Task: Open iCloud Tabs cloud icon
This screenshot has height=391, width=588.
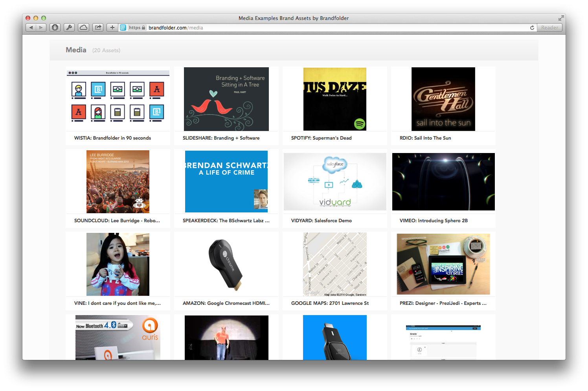Action: tap(83, 28)
